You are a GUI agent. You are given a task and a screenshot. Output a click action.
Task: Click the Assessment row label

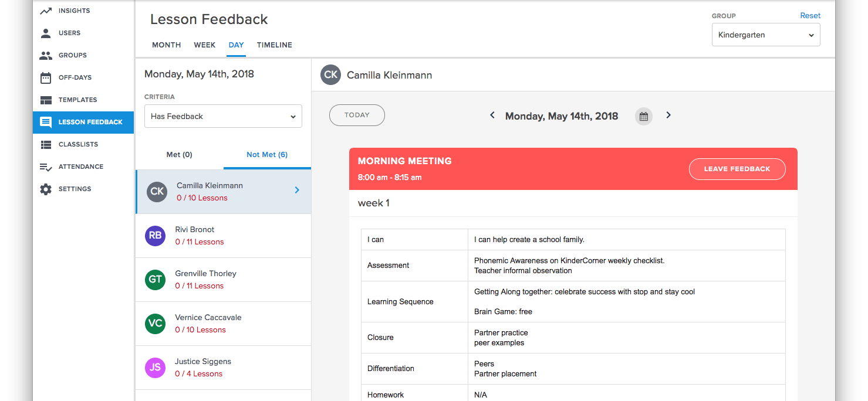[x=389, y=266]
